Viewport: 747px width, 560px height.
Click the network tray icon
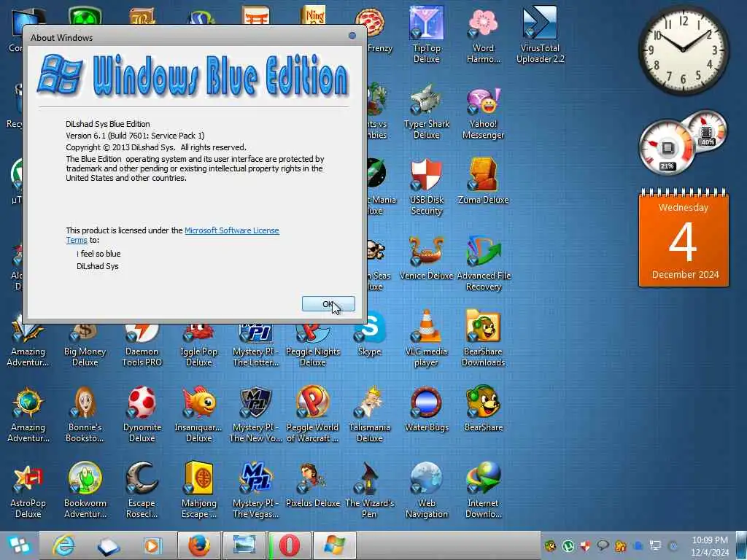pyautogui.click(x=656, y=546)
